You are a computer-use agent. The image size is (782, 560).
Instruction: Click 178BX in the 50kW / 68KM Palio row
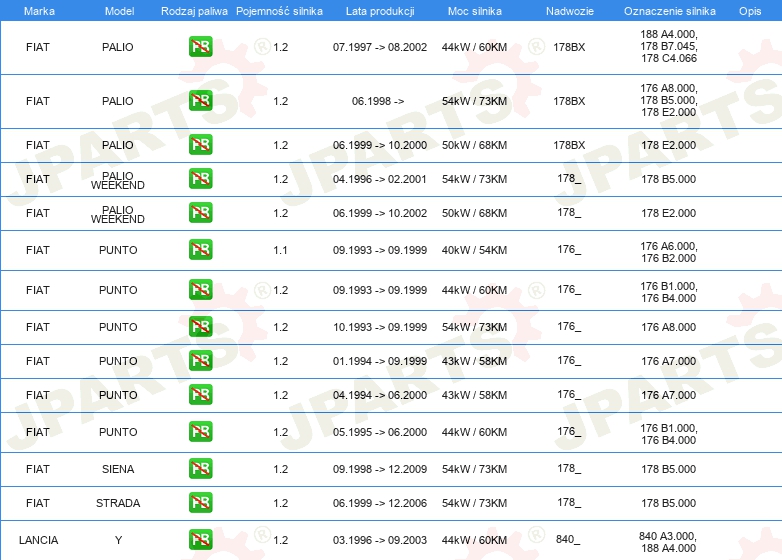point(569,145)
